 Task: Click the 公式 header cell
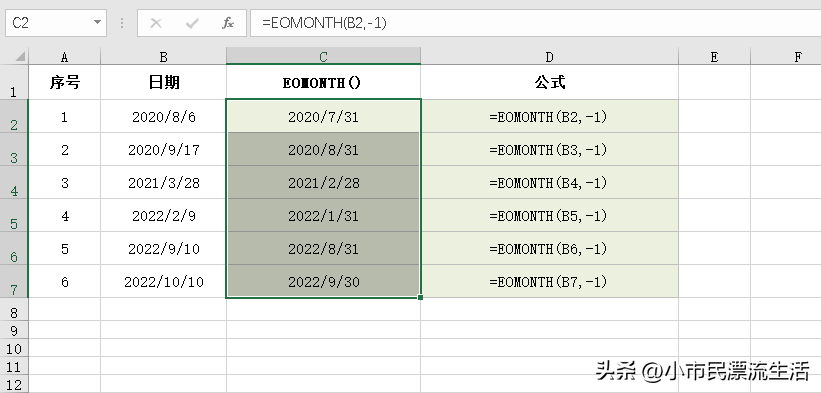coord(549,82)
